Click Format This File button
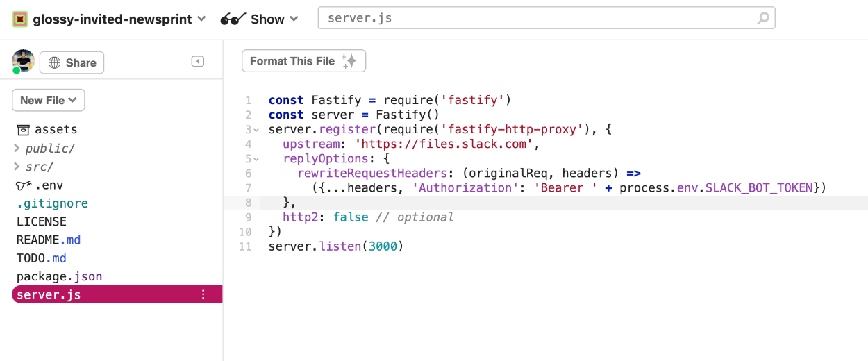 (x=303, y=61)
